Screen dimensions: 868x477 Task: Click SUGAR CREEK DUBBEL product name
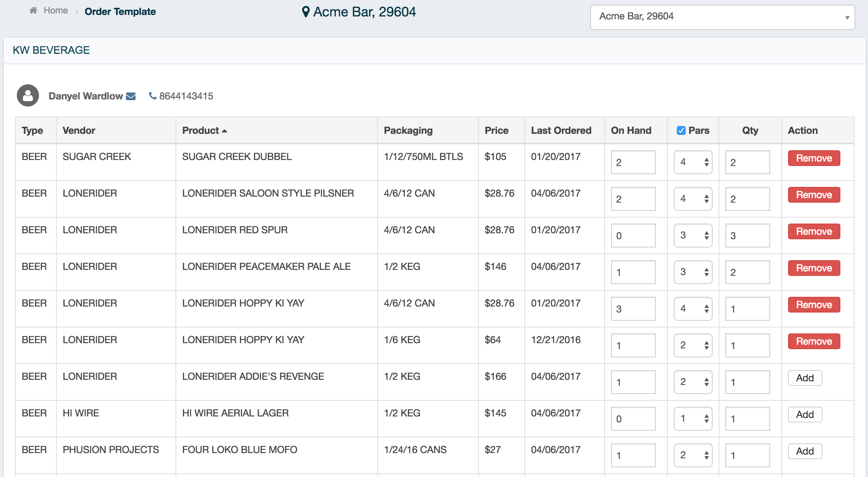[237, 157]
